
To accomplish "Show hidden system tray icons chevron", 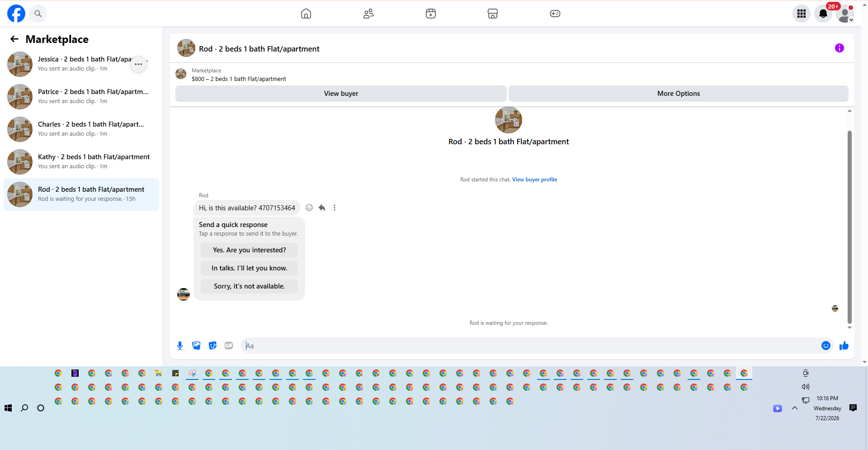I will (795, 408).
